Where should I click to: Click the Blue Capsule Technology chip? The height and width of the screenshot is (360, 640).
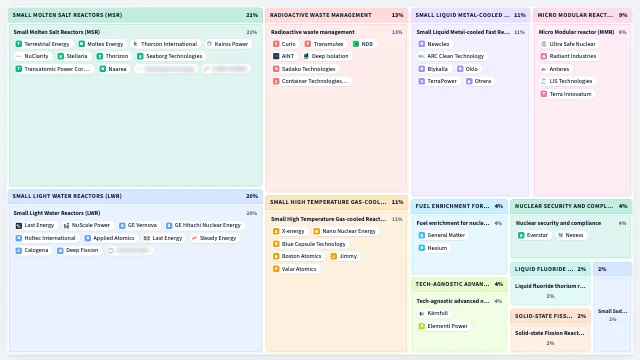click(x=309, y=244)
